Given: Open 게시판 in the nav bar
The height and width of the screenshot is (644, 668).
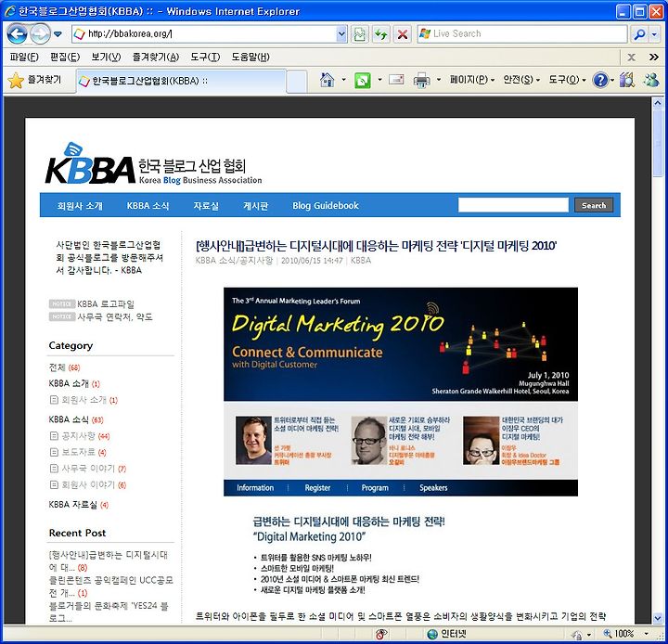Looking at the screenshot, I should 256,206.
